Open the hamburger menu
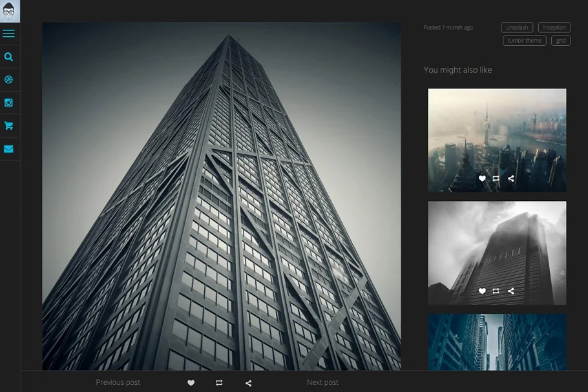Viewport: 588px width, 392px height. [x=9, y=34]
